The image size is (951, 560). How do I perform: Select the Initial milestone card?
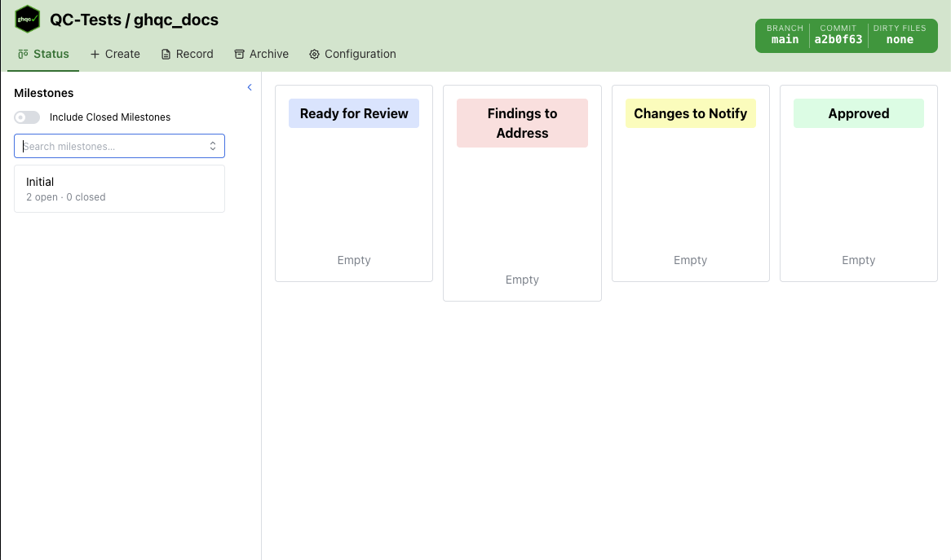pos(119,189)
